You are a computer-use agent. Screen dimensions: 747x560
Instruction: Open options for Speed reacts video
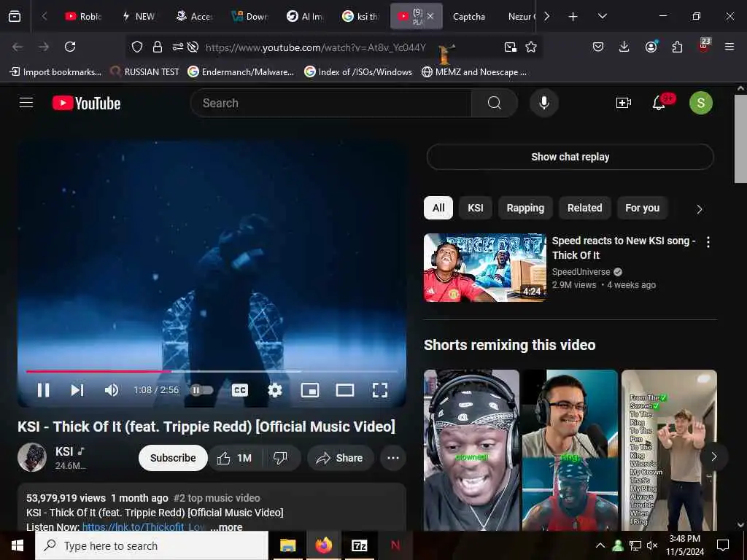click(708, 242)
